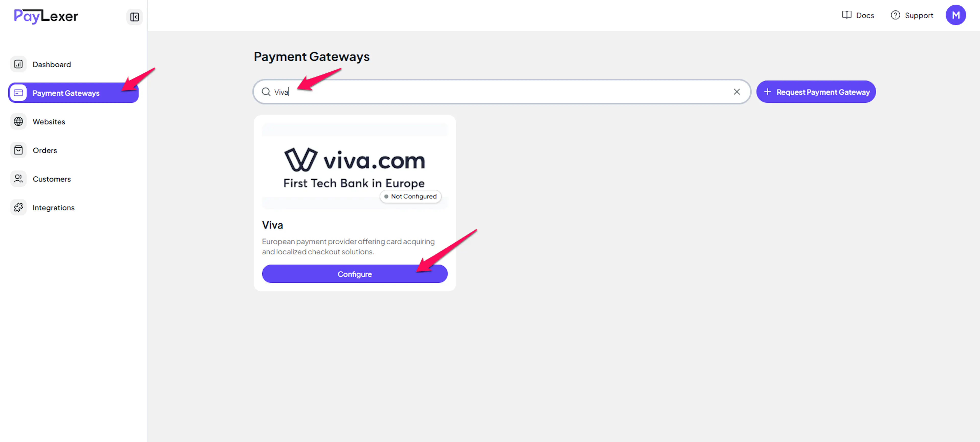Image resolution: width=980 pixels, height=442 pixels.
Task: Configure the Viva gateway
Action: (x=354, y=274)
